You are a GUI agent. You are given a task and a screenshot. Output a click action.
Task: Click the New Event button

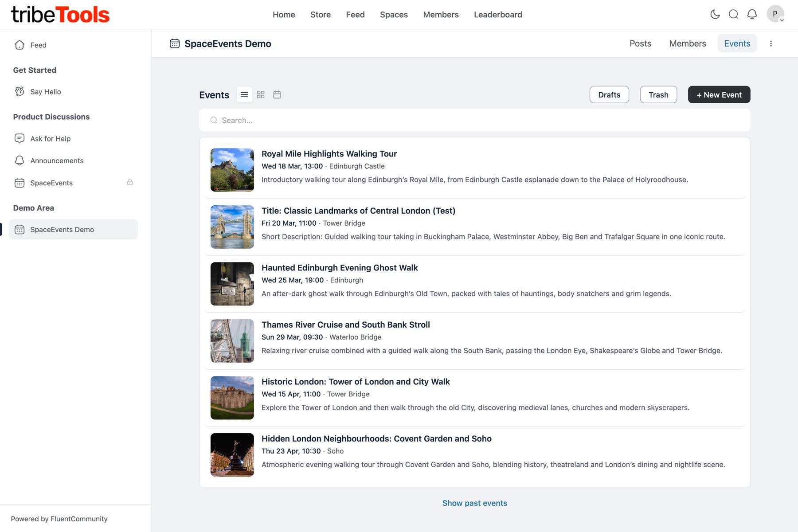coord(719,95)
